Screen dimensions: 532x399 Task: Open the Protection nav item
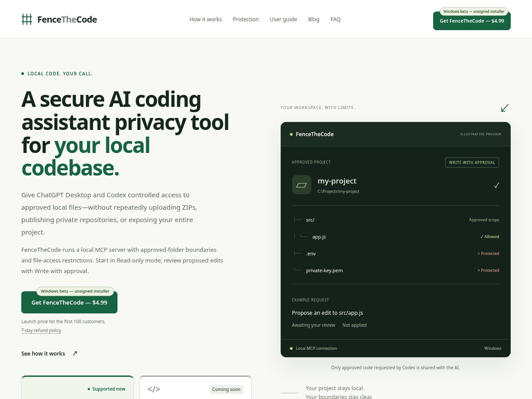246,20
